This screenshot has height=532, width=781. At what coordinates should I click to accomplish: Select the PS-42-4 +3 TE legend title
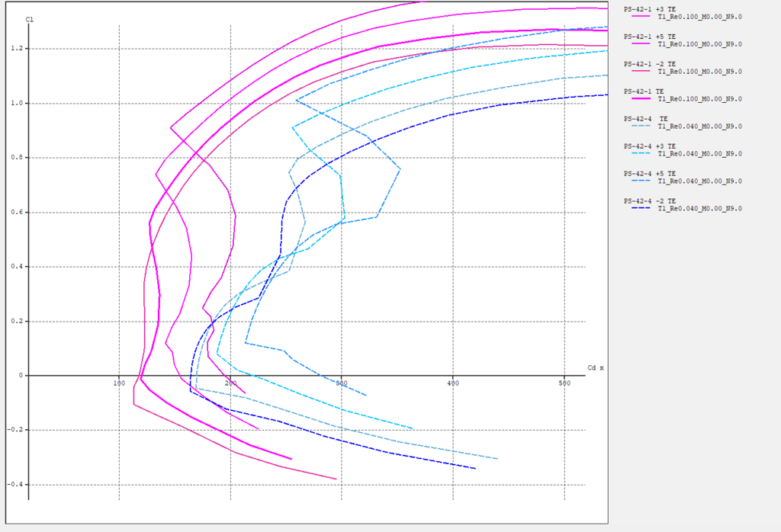click(x=649, y=146)
